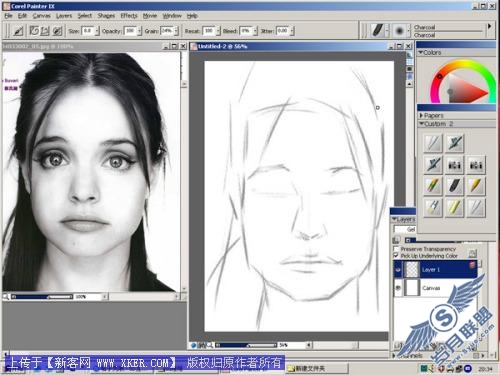This screenshot has width=500, height=375.
Task: Select first brush icon in Custom 2 bottom row
Action: [433, 207]
